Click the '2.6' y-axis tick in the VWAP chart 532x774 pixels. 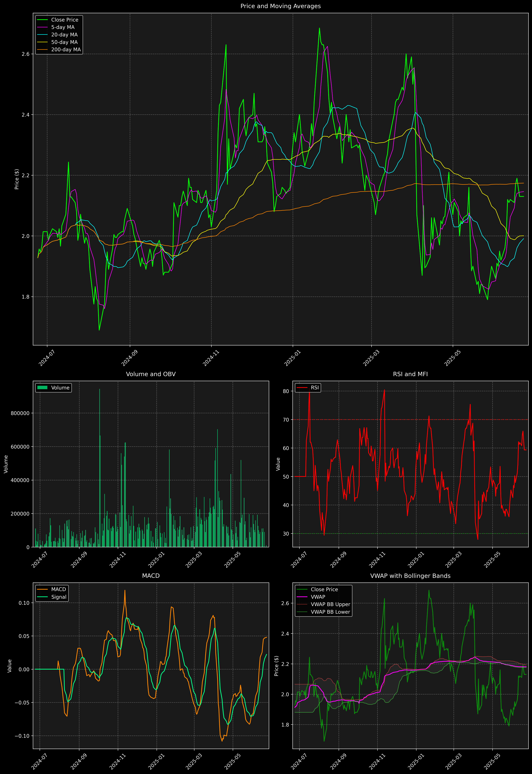[285, 603]
